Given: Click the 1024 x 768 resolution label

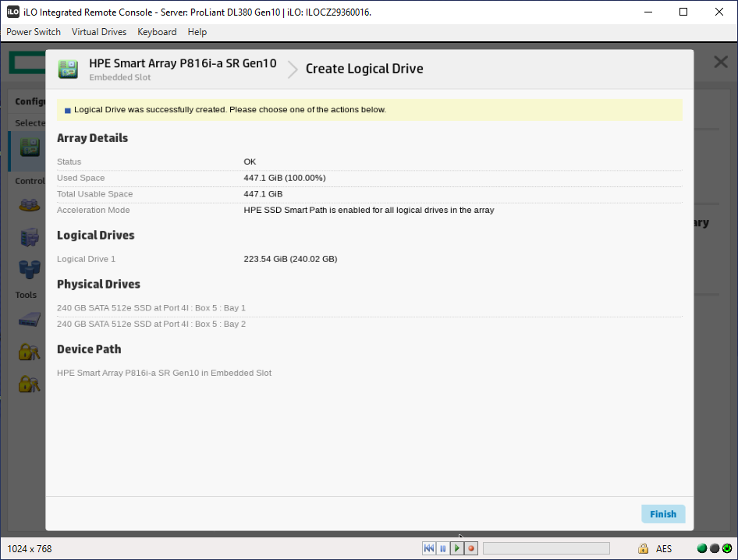Looking at the screenshot, I should pyautogui.click(x=29, y=549).
